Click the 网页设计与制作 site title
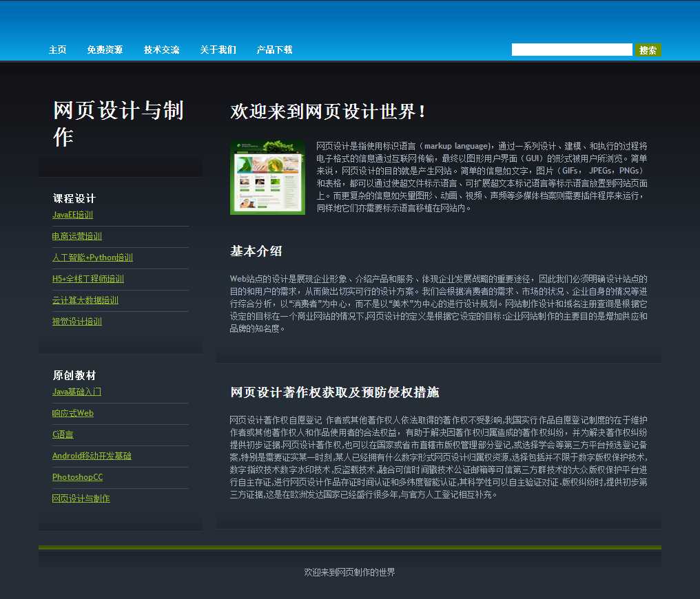 tap(118, 123)
